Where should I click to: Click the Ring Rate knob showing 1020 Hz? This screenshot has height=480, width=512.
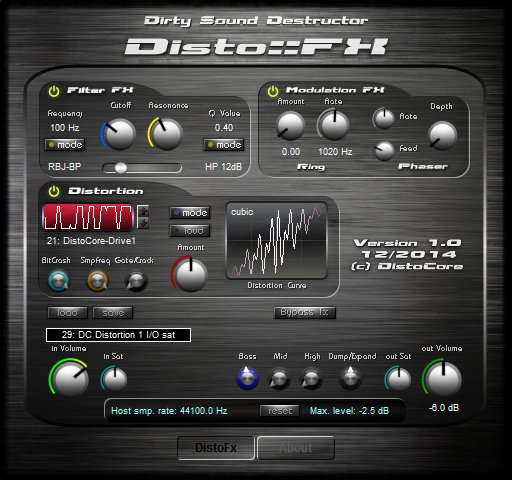pyautogui.click(x=333, y=125)
